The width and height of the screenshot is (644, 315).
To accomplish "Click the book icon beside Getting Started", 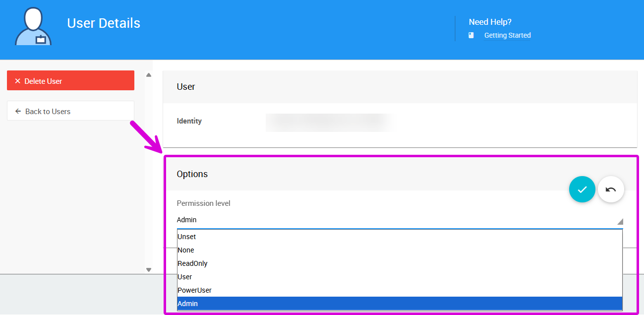I will click(x=471, y=35).
